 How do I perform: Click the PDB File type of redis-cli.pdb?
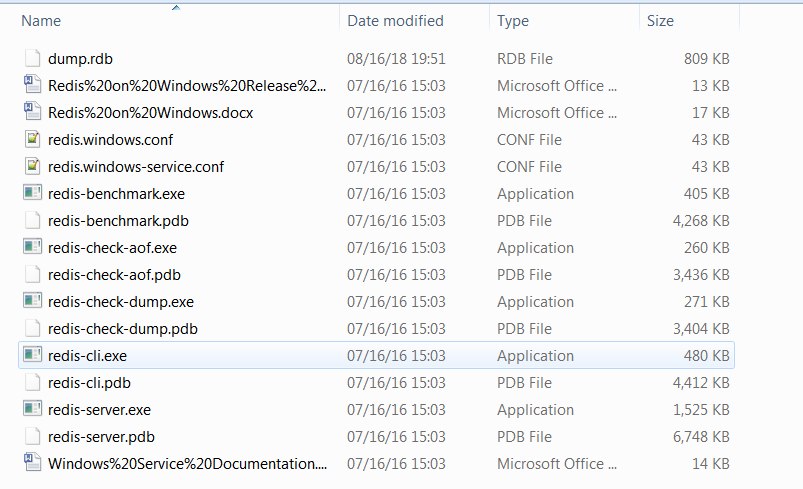pos(524,382)
